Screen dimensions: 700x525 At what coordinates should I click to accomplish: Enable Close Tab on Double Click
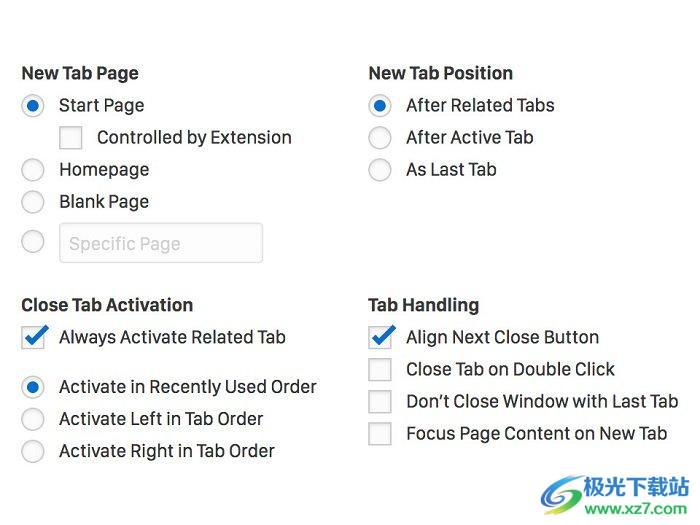click(380, 370)
